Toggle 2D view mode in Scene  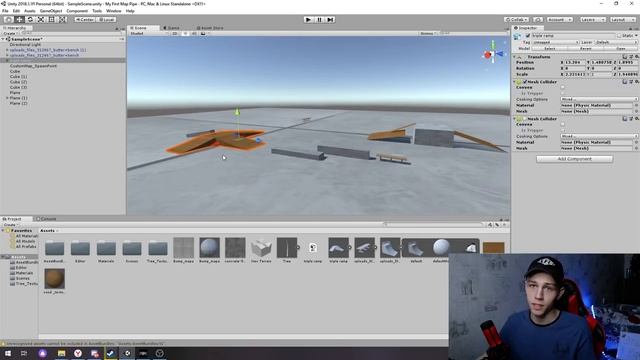[175, 33]
